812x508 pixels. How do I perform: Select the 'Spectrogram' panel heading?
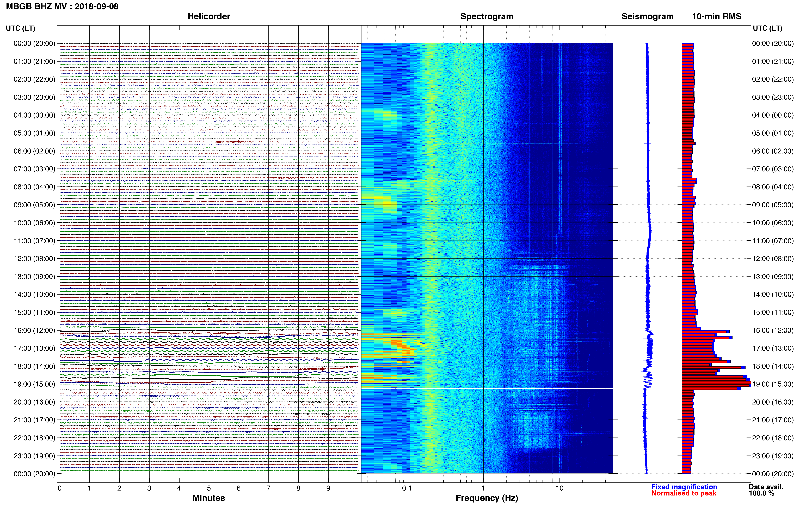[487, 16]
